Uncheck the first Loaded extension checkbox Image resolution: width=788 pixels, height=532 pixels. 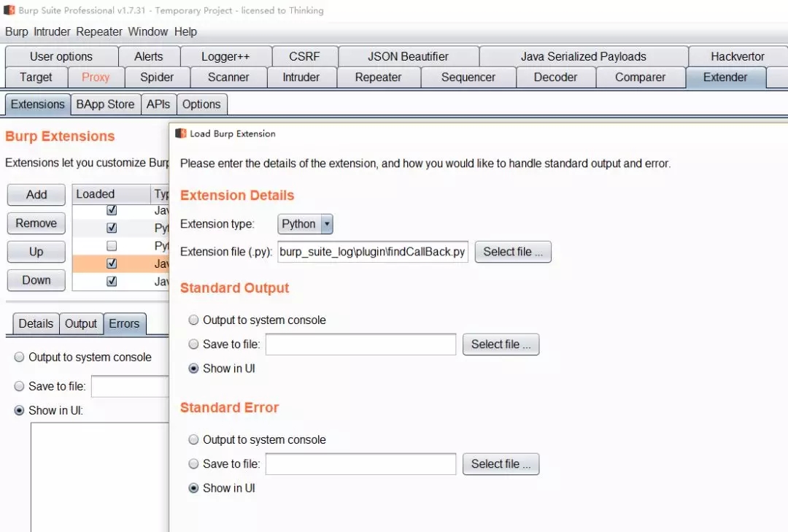tap(112, 209)
